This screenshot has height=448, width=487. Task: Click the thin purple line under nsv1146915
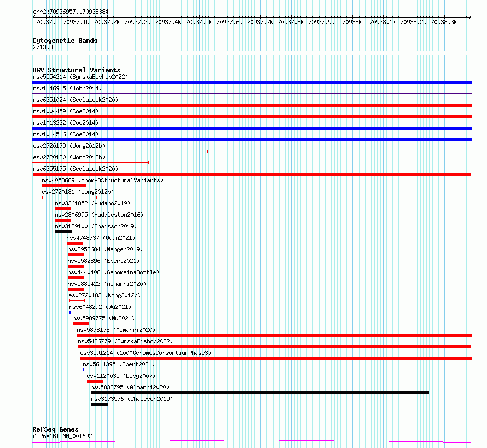click(252, 93)
